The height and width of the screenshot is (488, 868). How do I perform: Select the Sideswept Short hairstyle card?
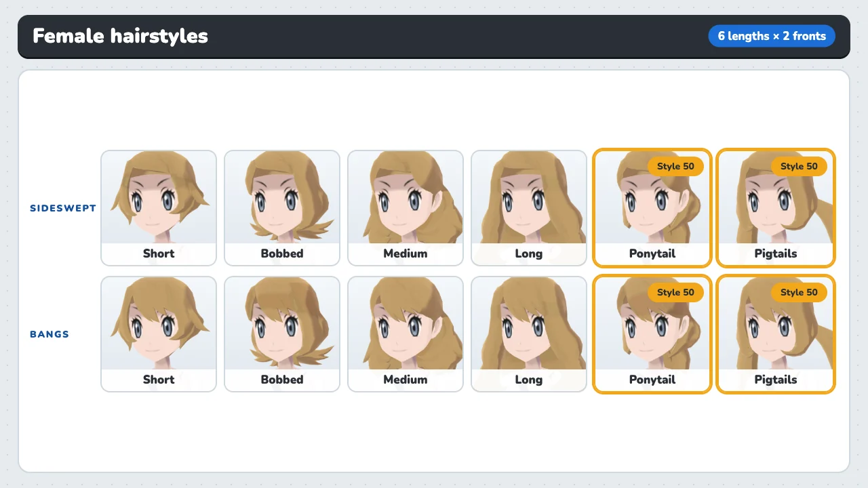[159, 208]
